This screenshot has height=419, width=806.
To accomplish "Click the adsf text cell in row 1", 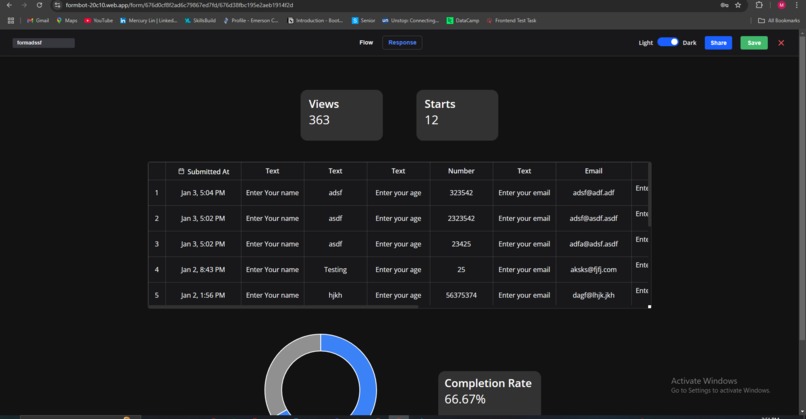I will pos(335,193).
